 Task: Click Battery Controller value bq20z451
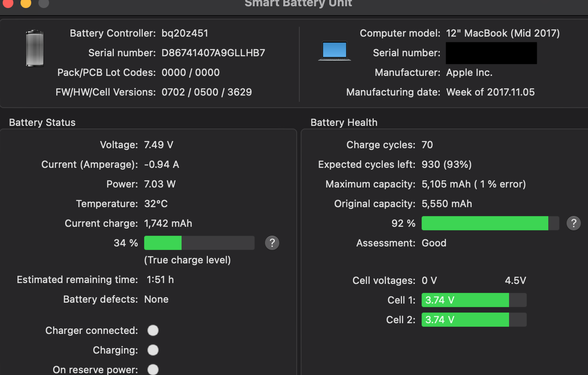(x=185, y=33)
